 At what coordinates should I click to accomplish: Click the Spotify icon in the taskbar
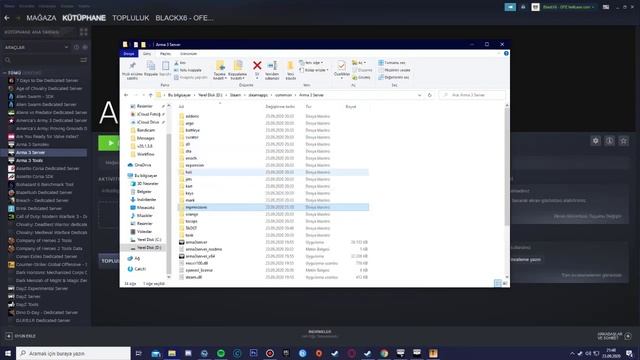pos(221,353)
